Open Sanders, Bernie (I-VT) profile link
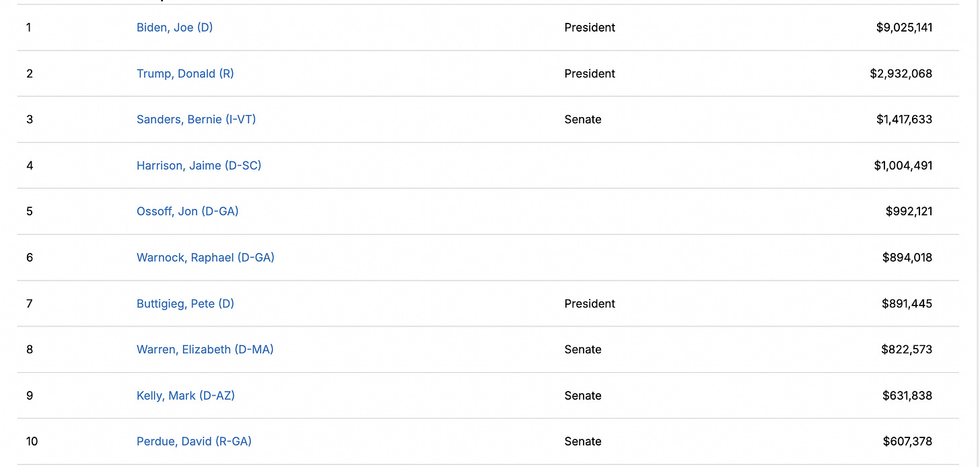This screenshot has height=467, width=980. click(196, 119)
